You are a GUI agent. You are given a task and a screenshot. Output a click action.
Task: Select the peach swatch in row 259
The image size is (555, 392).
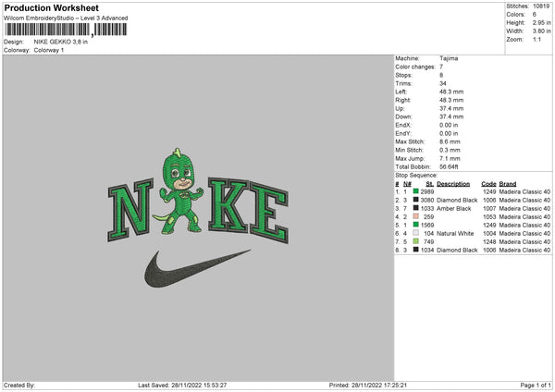(x=416, y=216)
